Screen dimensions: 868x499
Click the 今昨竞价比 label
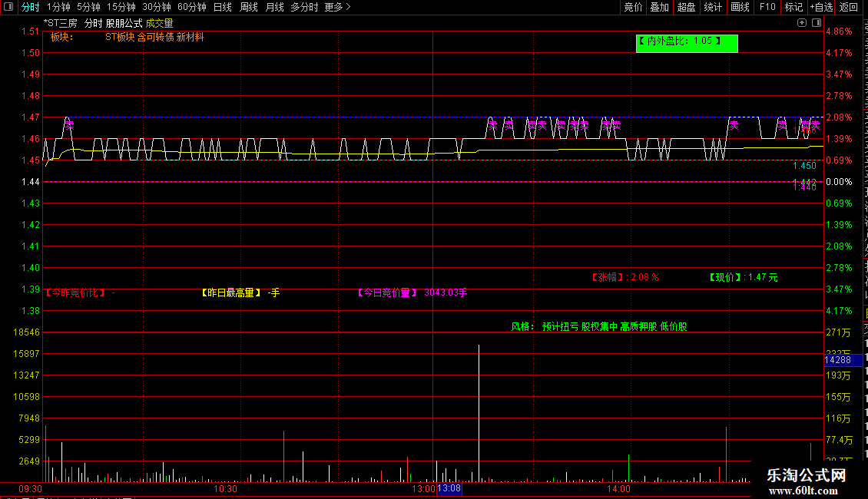75,292
